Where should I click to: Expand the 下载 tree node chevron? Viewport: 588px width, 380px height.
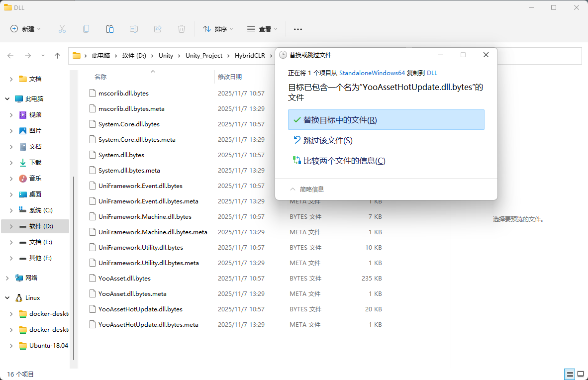pyautogui.click(x=11, y=163)
